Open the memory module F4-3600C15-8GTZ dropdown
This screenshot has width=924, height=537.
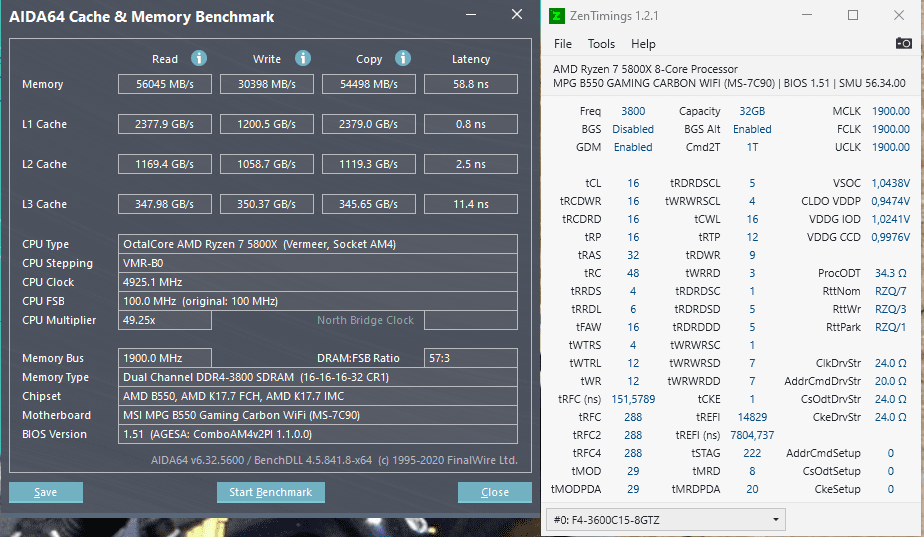tap(666, 520)
